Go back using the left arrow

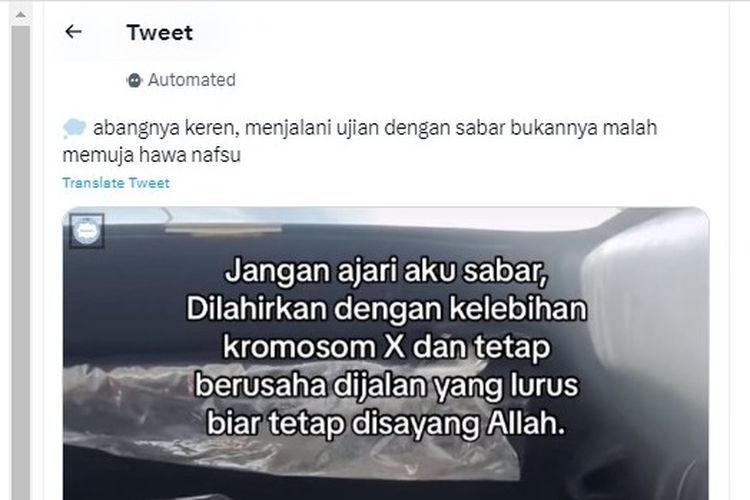[x=73, y=32]
